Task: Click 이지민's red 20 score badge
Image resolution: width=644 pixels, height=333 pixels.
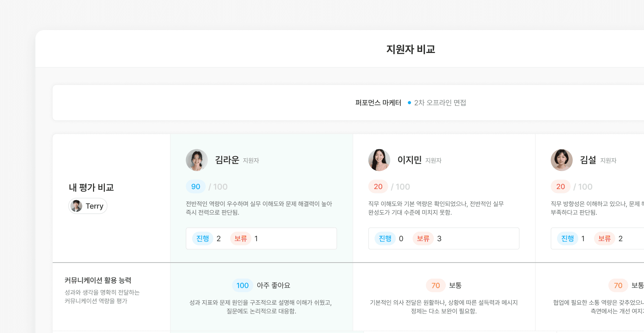Action: [x=378, y=187]
